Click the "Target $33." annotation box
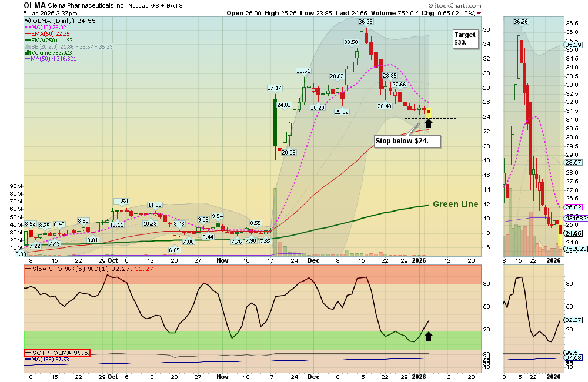The image size is (588, 382). tap(465, 39)
